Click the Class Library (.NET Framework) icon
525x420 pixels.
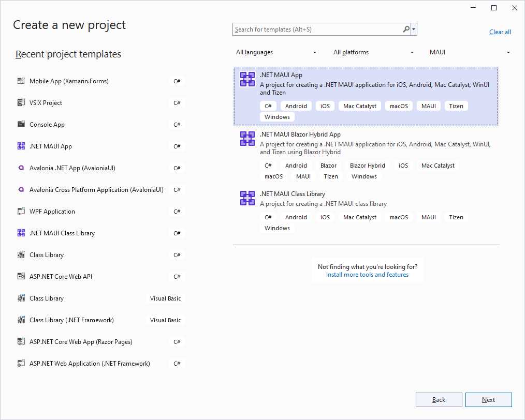point(21,320)
